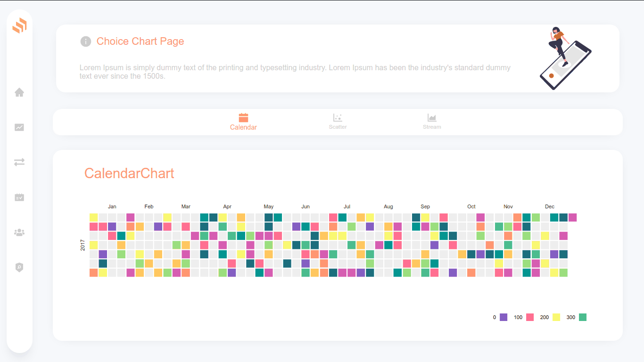This screenshot has height=362, width=644.
Task: Click the purple legend swatch for 0
Action: coord(504,317)
